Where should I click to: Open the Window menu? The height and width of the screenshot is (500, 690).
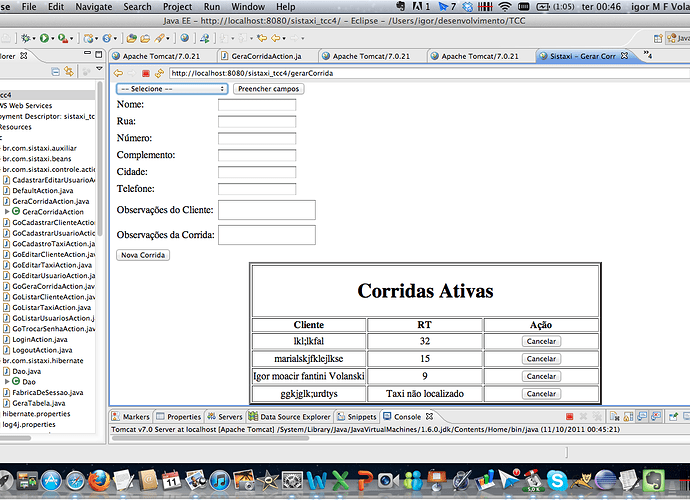pyautogui.click(x=248, y=7)
